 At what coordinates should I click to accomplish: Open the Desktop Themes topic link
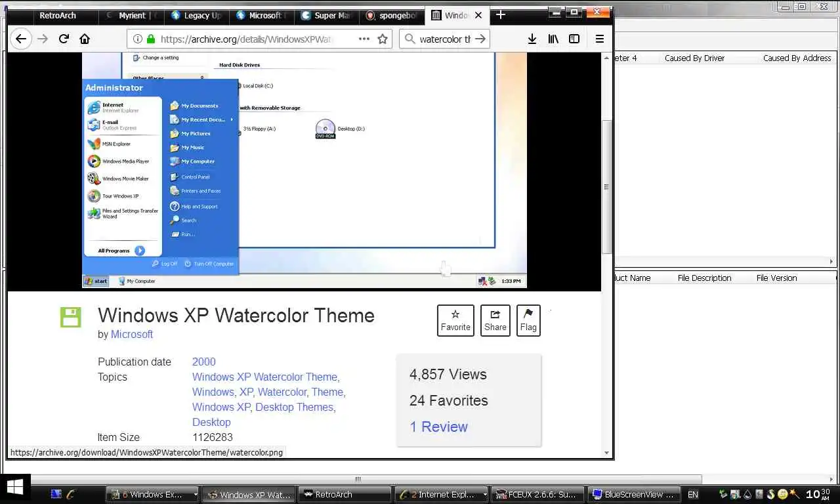pos(295,407)
